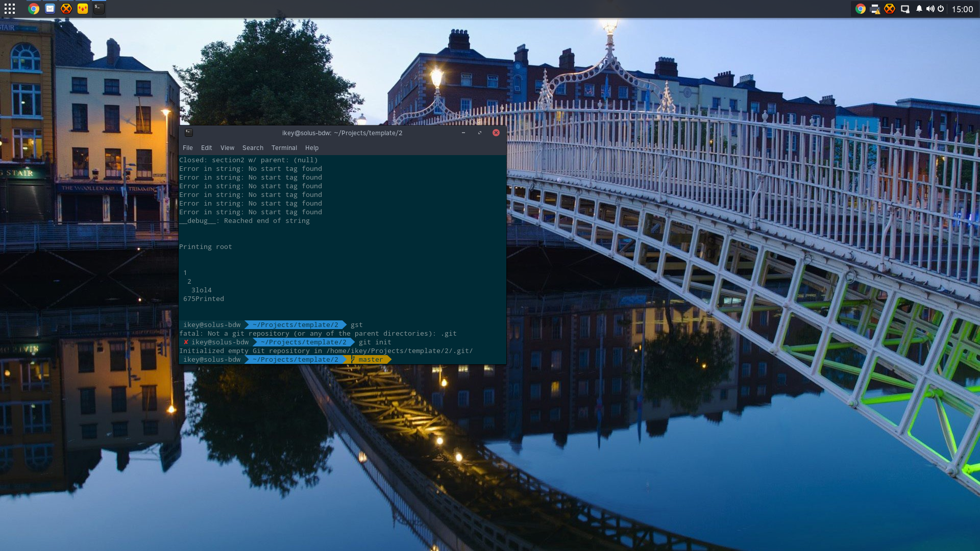Open the orange HexChat launcher on the left of the panel
The width and height of the screenshot is (980, 551).
click(66, 9)
